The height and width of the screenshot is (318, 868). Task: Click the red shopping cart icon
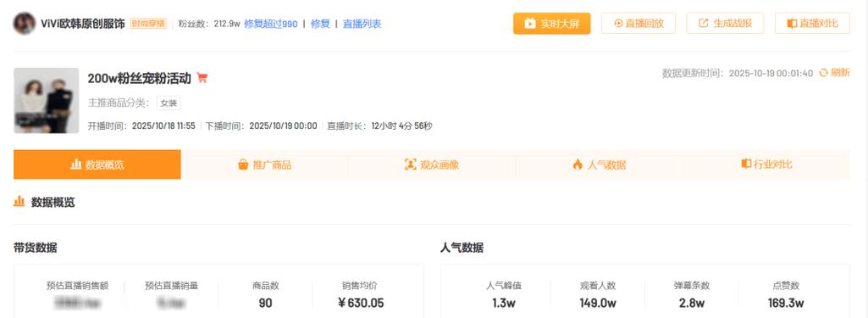202,78
